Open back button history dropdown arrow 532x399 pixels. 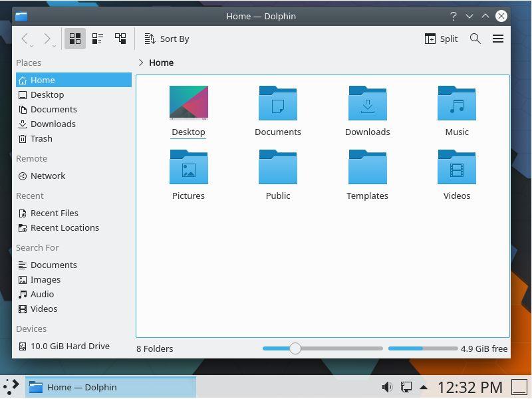tap(33, 45)
